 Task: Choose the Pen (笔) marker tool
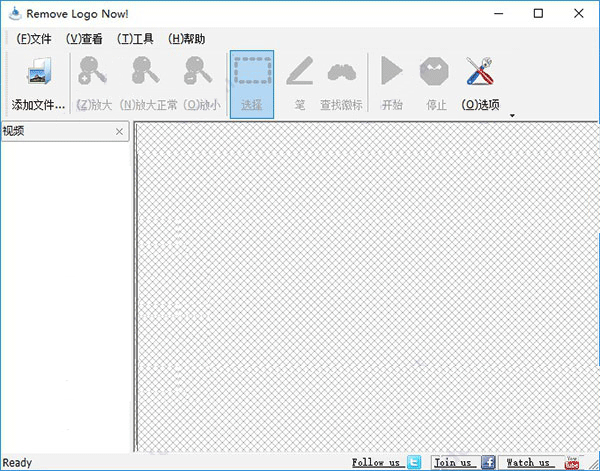pos(300,70)
